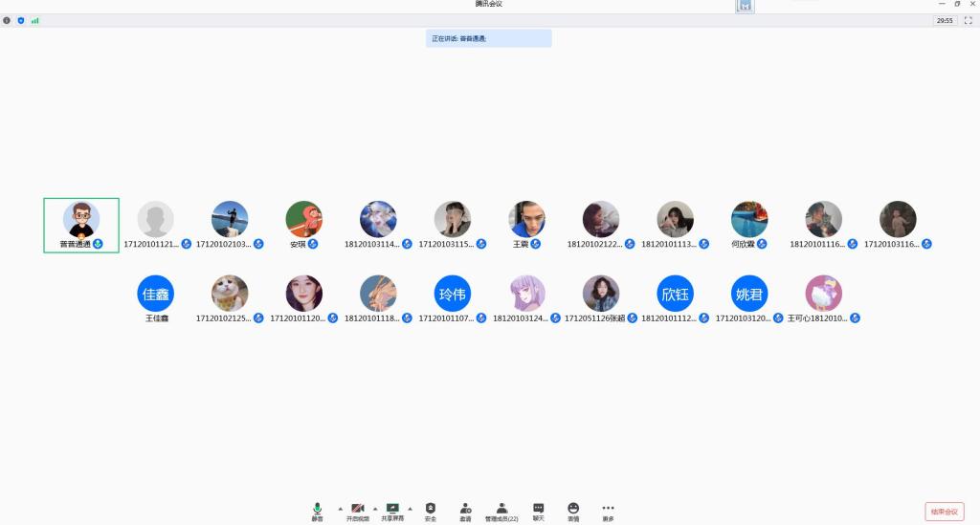Click the 29:55 meeting timer

tap(944, 20)
